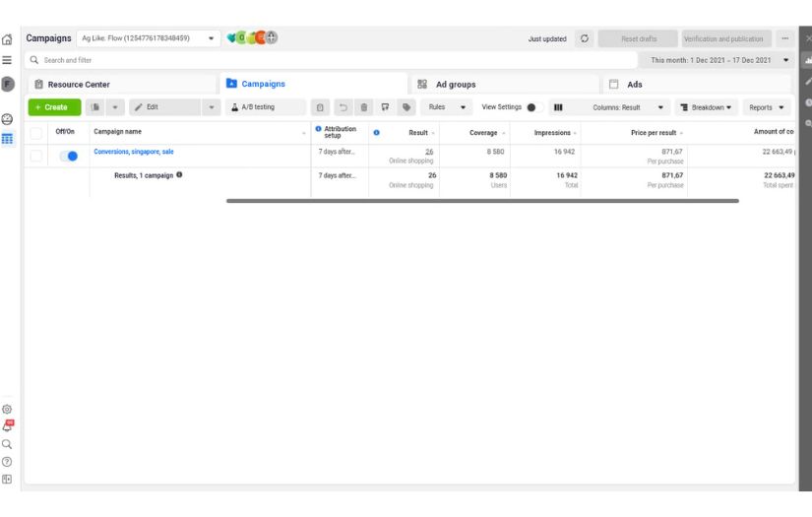Click the undo arrow icon
This screenshot has height=517, width=812.
pos(343,107)
